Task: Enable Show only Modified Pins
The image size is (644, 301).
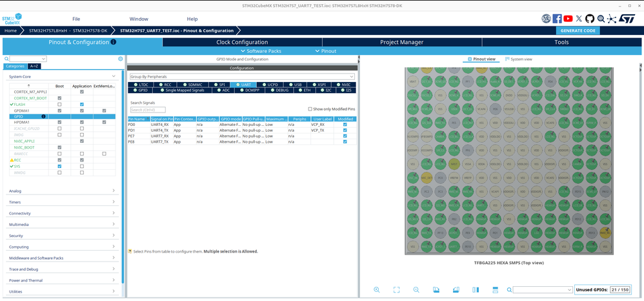Action: (310, 109)
